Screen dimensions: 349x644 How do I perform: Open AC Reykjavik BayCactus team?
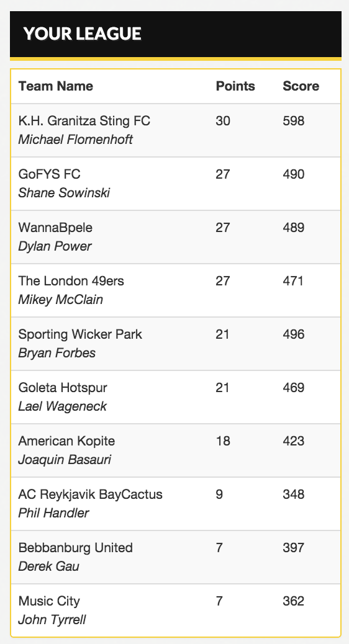(91, 494)
